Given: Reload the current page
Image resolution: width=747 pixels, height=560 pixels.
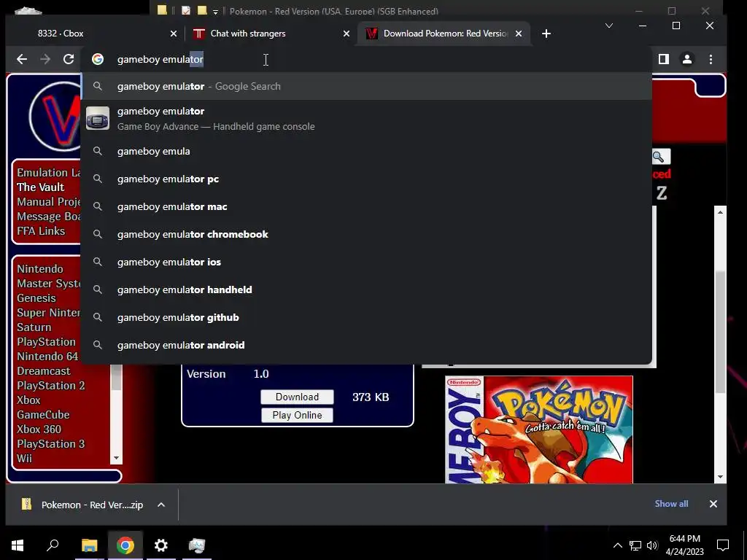Looking at the screenshot, I should [x=69, y=59].
